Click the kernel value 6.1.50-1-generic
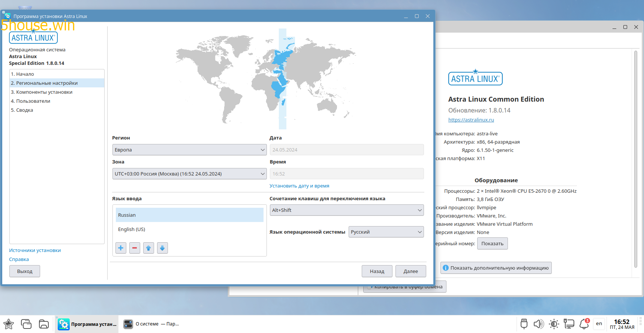Screen dimensions: 644x333 [495, 150]
